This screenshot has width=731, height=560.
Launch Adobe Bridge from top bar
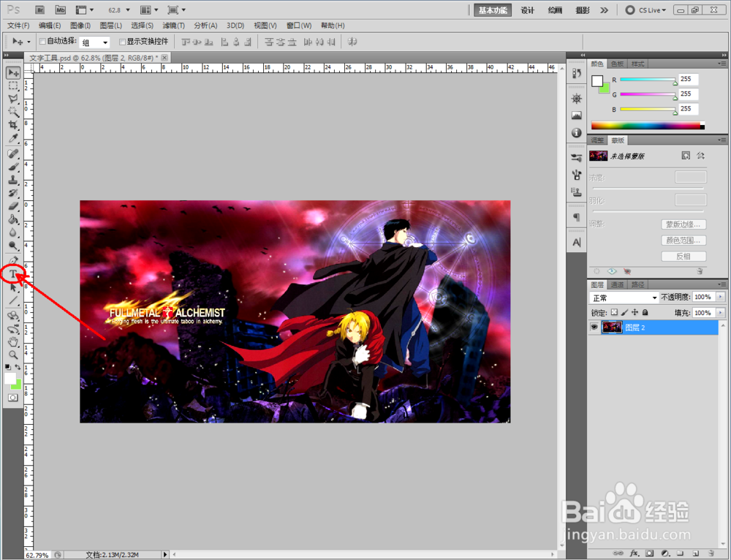click(x=40, y=10)
